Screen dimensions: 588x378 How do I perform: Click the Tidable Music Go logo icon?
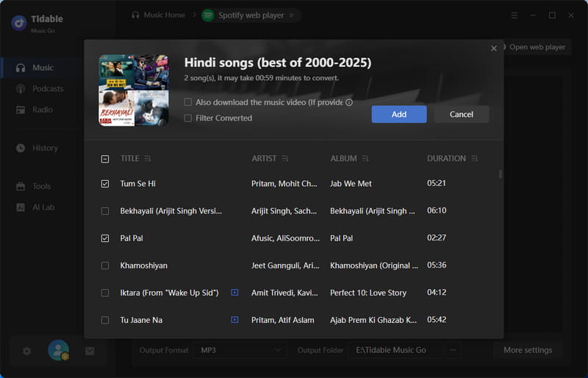[19, 23]
